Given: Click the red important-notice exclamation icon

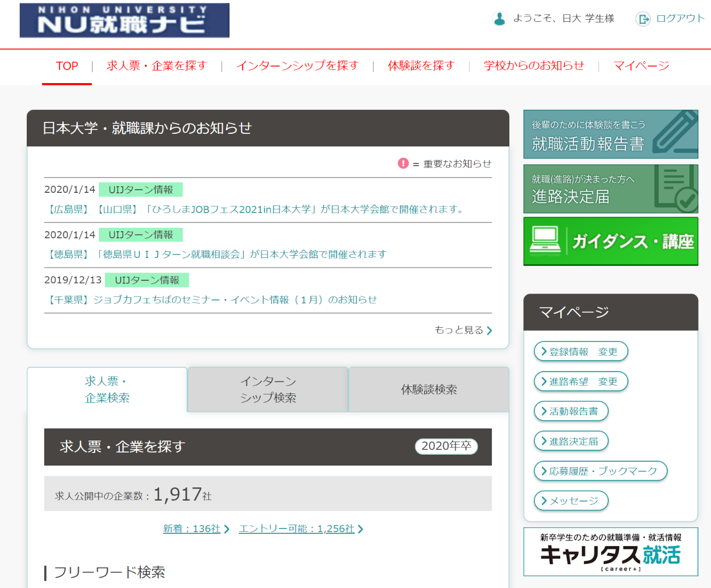Looking at the screenshot, I should point(403,163).
